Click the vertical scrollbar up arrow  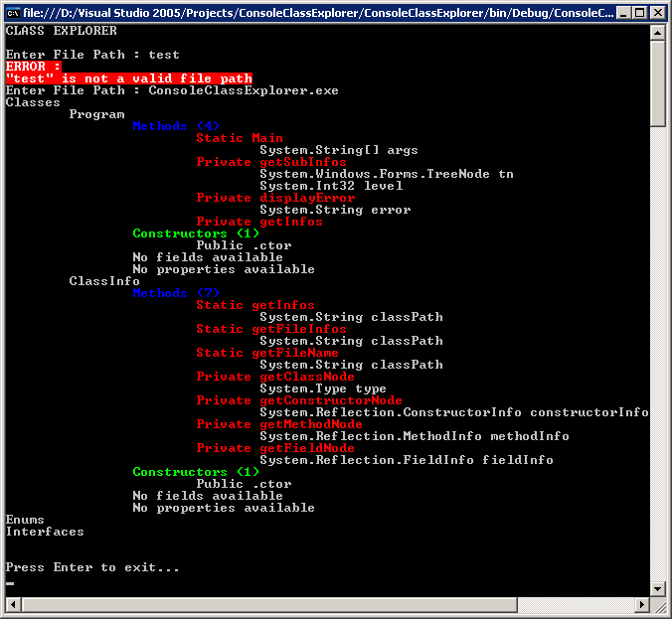point(657,33)
